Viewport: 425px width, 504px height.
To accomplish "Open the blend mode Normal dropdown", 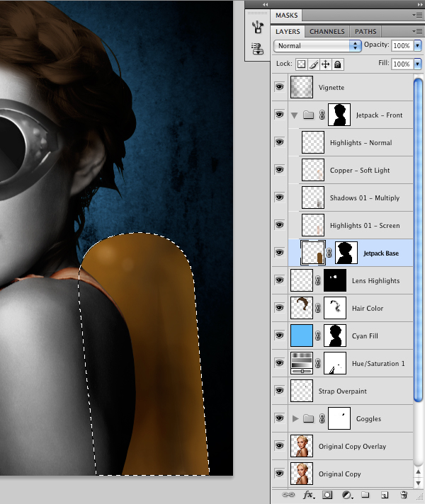I will point(317,45).
